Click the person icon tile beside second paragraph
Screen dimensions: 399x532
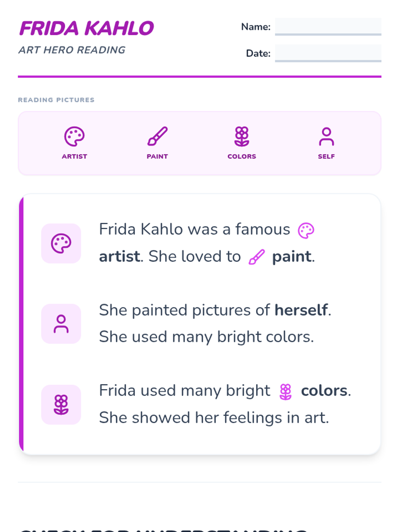click(x=61, y=324)
